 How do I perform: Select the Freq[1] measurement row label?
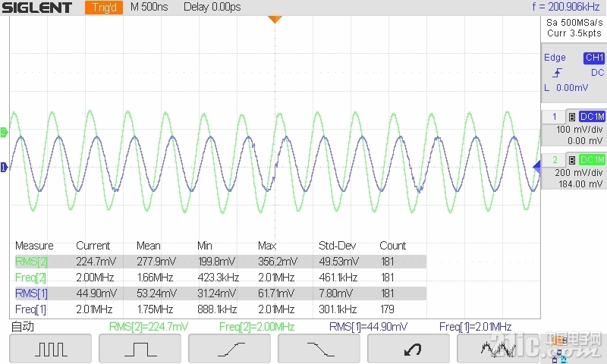(x=30, y=309)
